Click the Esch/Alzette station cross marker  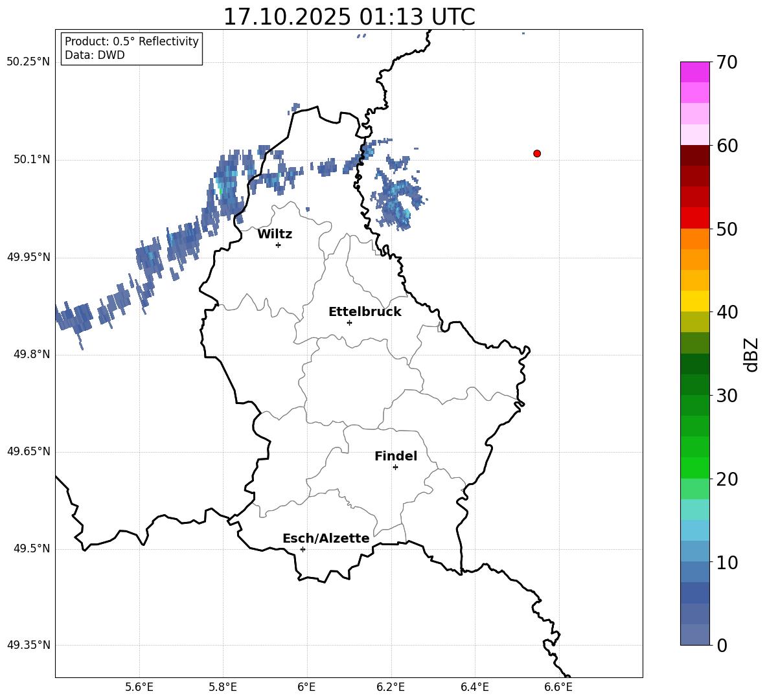click(x=303, y=549)
